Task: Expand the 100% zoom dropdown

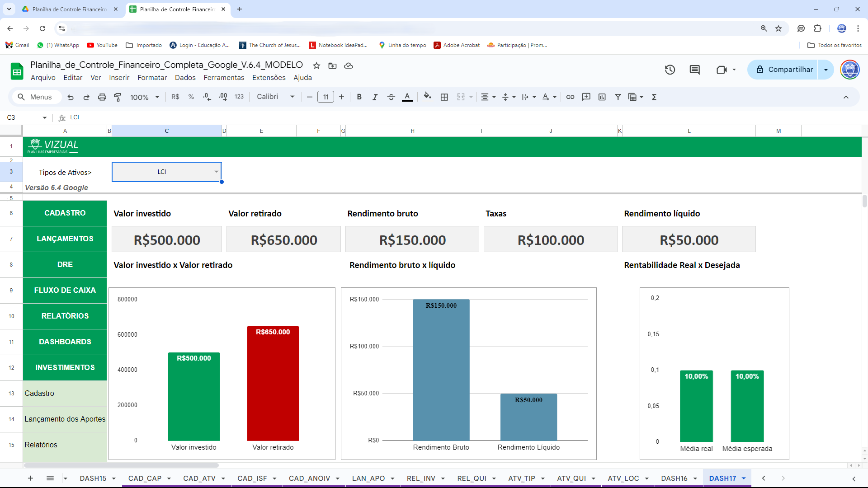Action: 145,97
